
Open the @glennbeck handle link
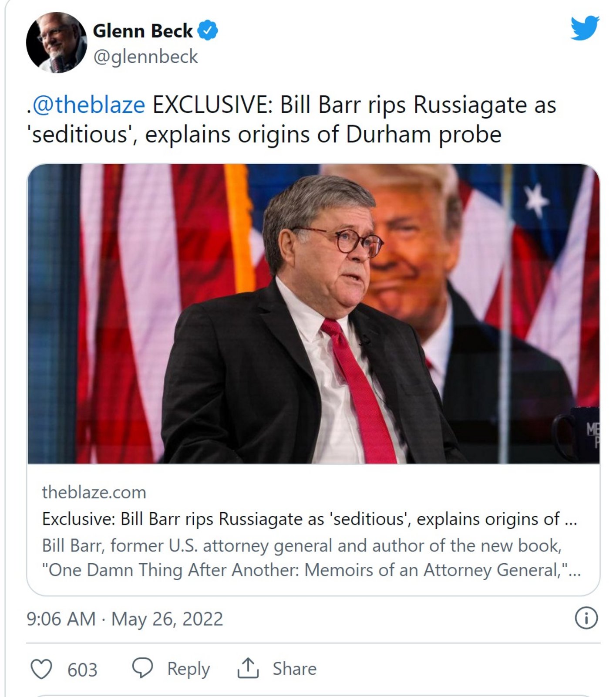145,57
